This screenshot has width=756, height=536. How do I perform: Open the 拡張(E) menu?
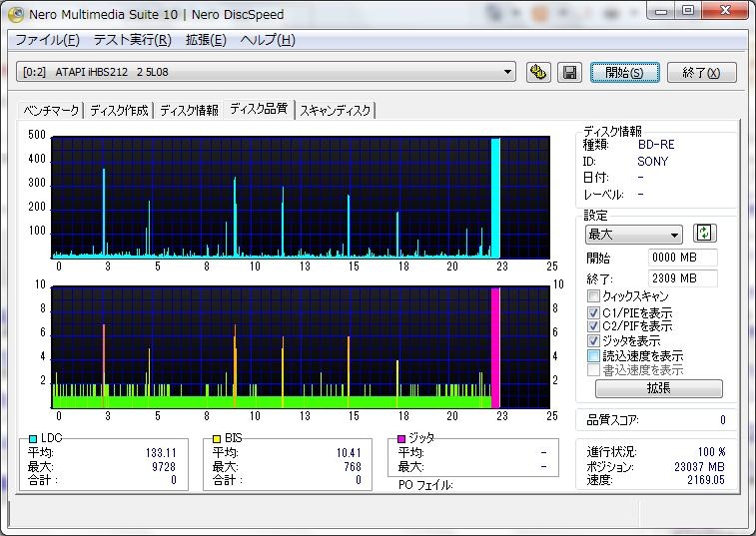[x=206, y=40]
